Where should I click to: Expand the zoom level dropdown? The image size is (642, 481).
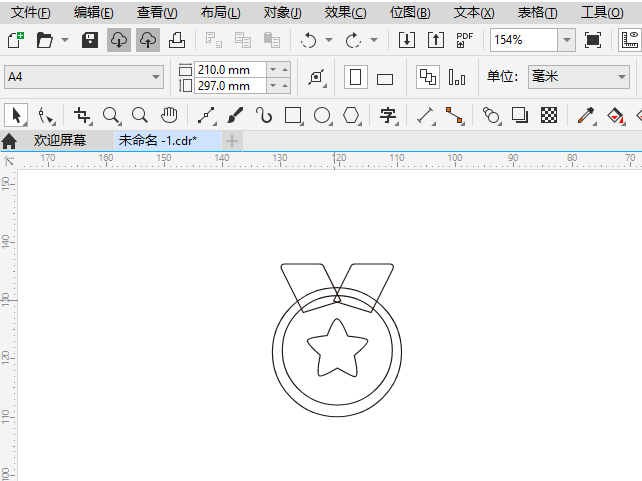coord(567,40)
